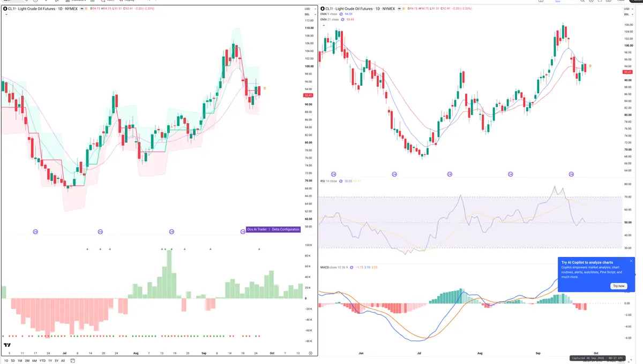Select the 5Y time range
Image resolution: width=643 pixels, height=364 pixels.
[x=56, y=361]
